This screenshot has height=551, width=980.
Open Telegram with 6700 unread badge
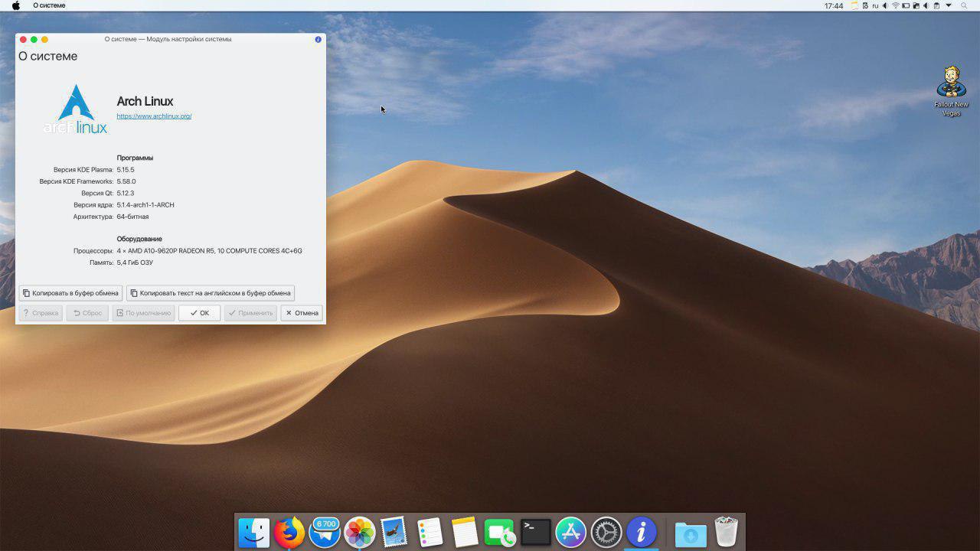click(x=325, y=532)
